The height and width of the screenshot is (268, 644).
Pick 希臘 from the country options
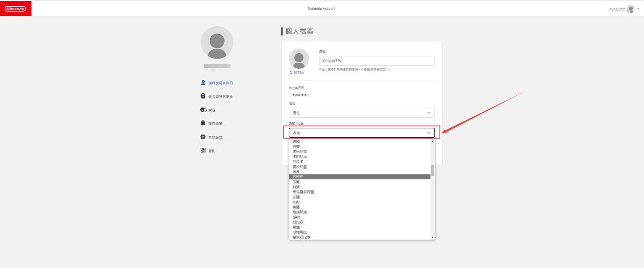point(360,227)
